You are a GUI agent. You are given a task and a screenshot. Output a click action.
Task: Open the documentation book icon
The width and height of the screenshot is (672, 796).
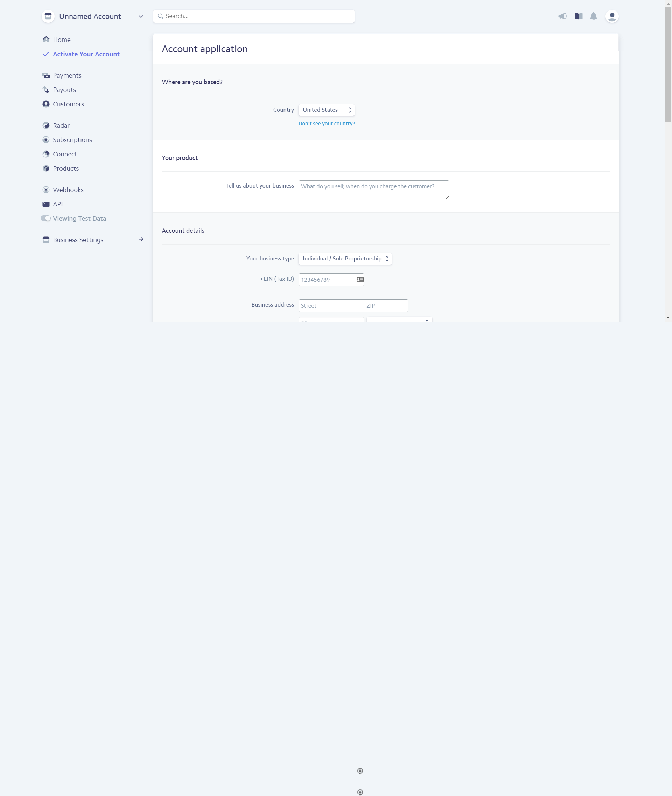coord(578,16)
